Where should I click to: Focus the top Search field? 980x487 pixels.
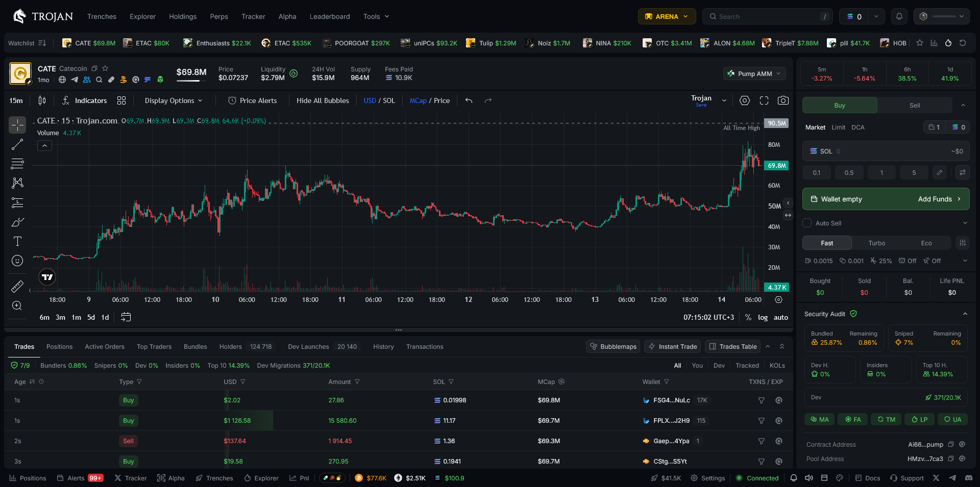tap(767, 16)
